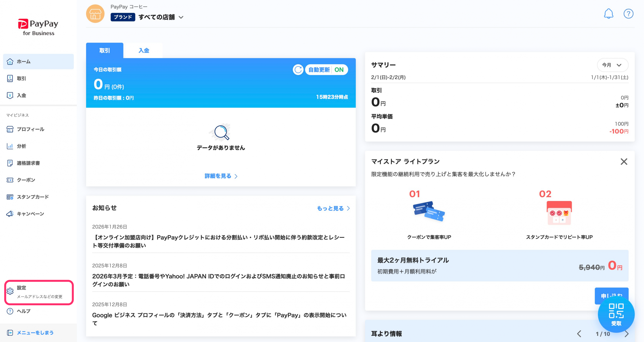This screenshot has height=342, width=644.
Task: Click the notification bell icon
Action: pos(608,14)
